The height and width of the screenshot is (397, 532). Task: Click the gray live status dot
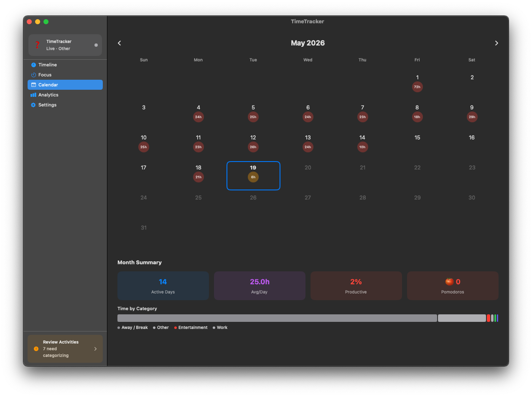click(96, 45)
